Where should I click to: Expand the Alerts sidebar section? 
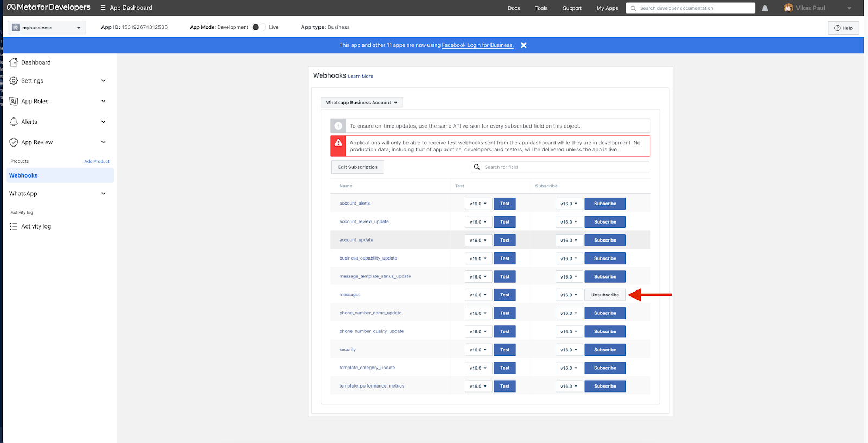103,122
